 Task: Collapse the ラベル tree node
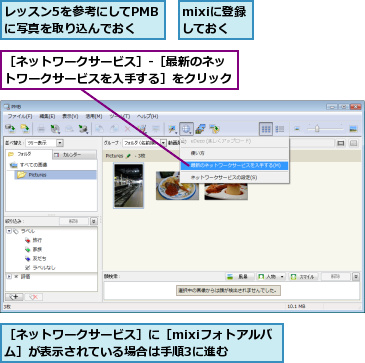9,231
